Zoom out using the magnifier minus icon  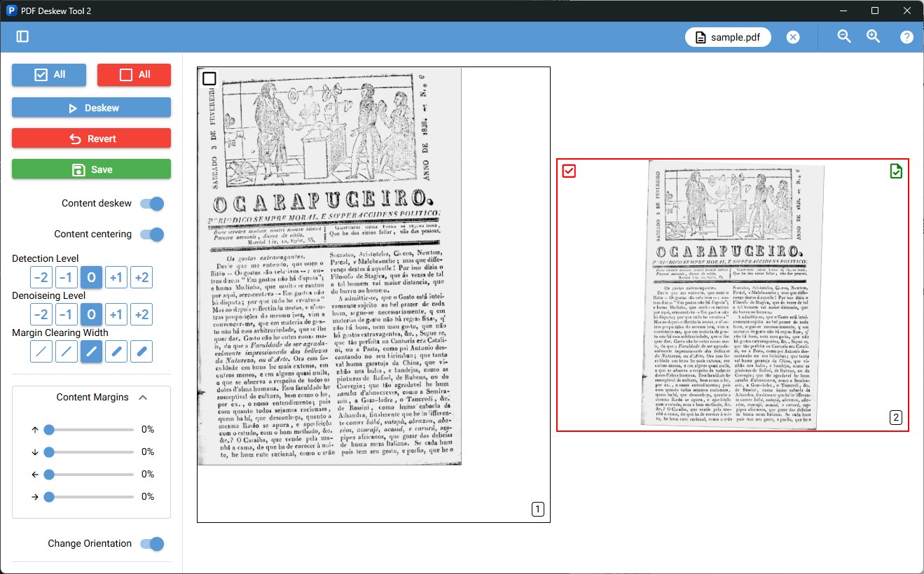click(x=843, y=36)
